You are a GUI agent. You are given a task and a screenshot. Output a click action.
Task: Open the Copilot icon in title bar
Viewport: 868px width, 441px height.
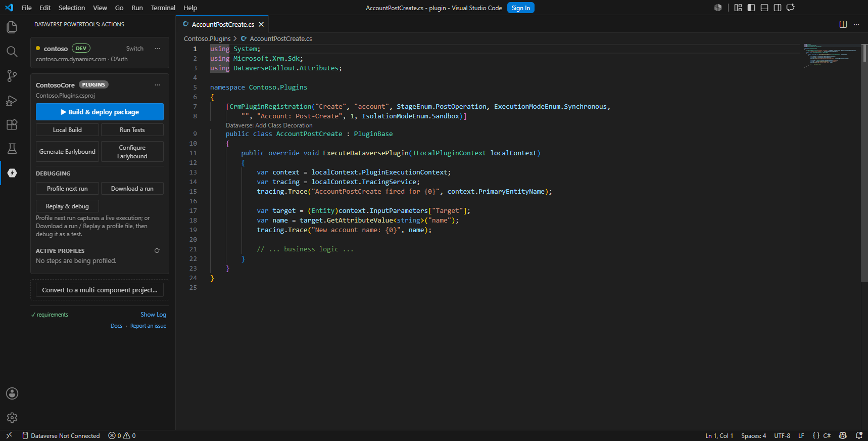click(x=718, y=8)
